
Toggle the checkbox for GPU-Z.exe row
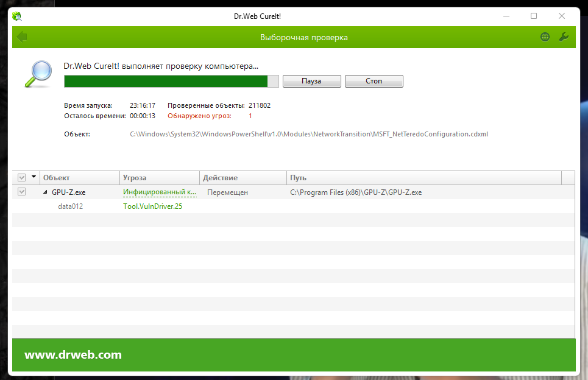click(x=22, y=191)
